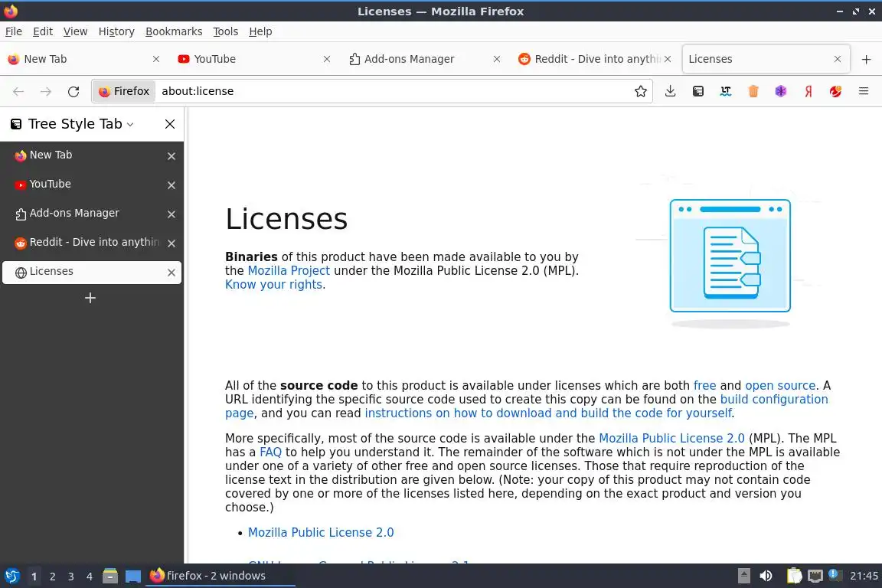Click the red Yandex Я extension icon
Viewport: 882px width, 588px height.
[808, 91]
